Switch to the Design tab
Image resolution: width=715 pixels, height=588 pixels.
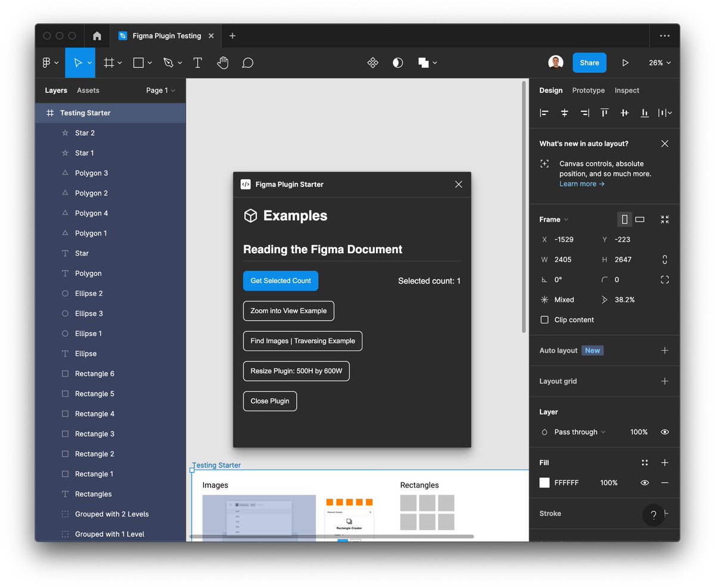[x=551, y=91]
